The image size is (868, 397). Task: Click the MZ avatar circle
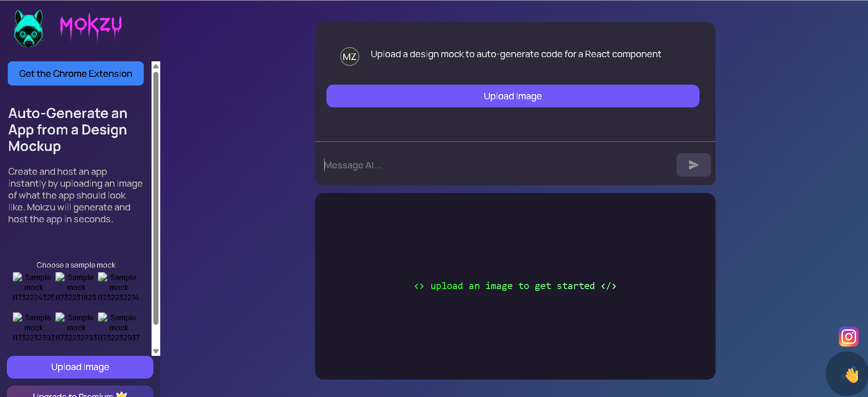(350, 57)
